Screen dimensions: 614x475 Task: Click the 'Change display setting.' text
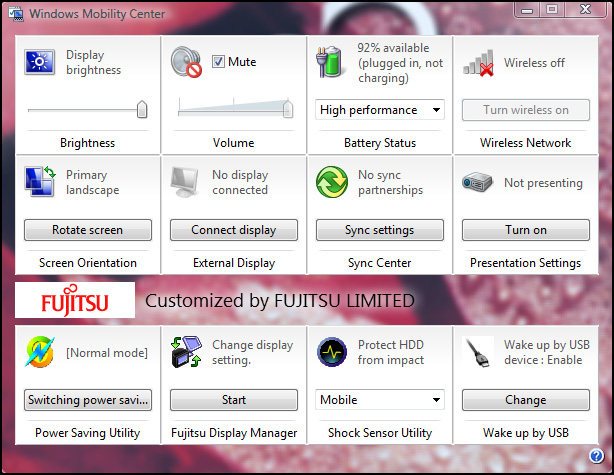(x=253, y=352)
